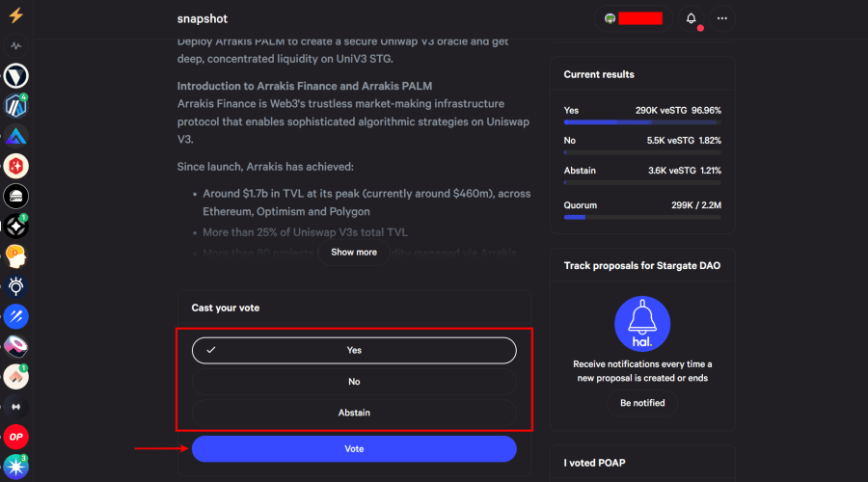Open the dark link-symbol space icon
Screen dimensions: 868x482
pos(16,407)
